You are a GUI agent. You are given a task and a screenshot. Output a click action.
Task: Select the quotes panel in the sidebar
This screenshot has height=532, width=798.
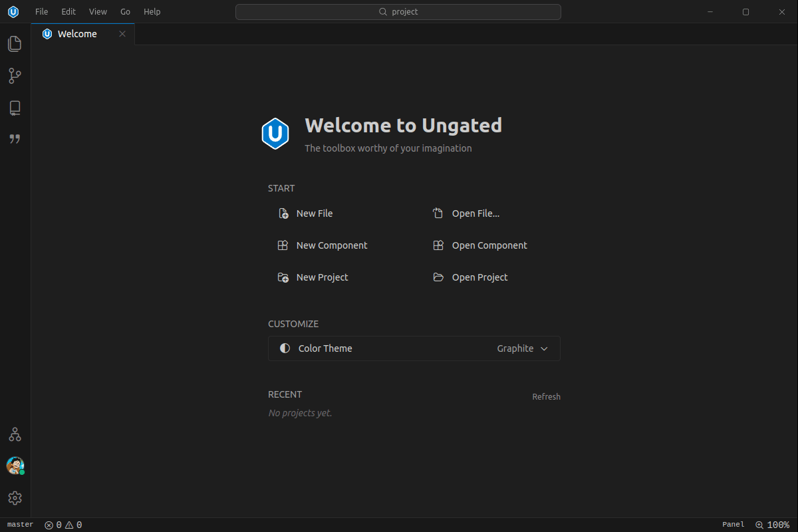point(15,139)
